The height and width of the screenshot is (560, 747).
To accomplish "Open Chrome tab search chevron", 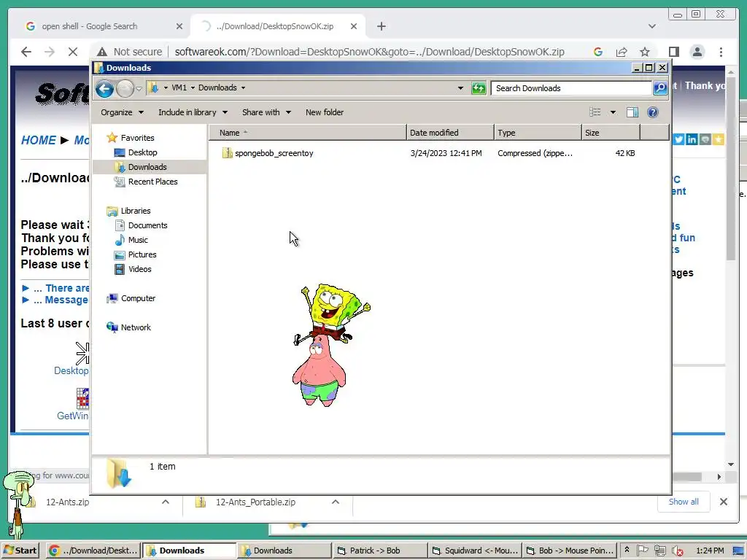I will pyautogui.click(x=652, y=26).
